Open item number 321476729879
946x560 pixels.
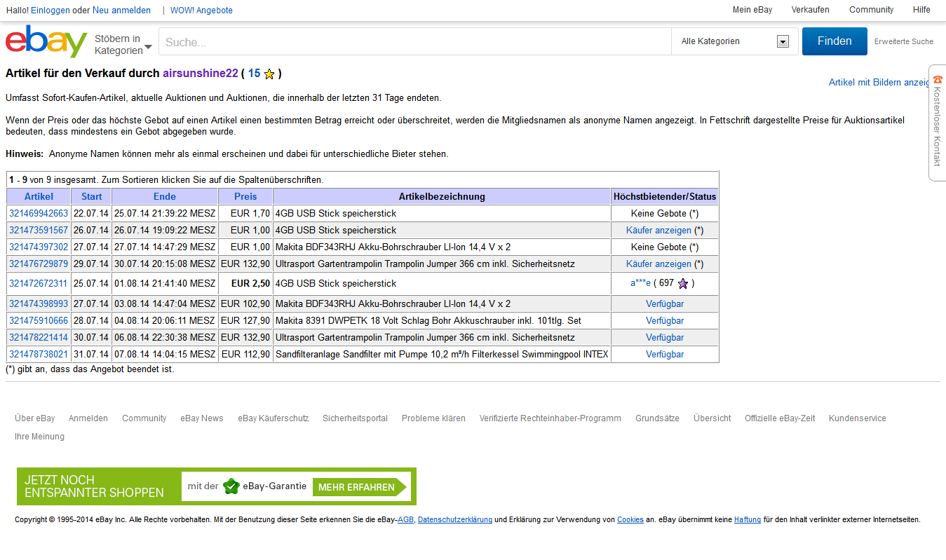tap(39, 264)
